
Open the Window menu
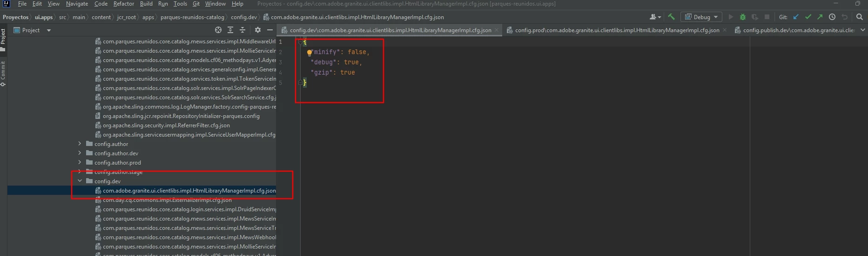[x=215, y=4]
